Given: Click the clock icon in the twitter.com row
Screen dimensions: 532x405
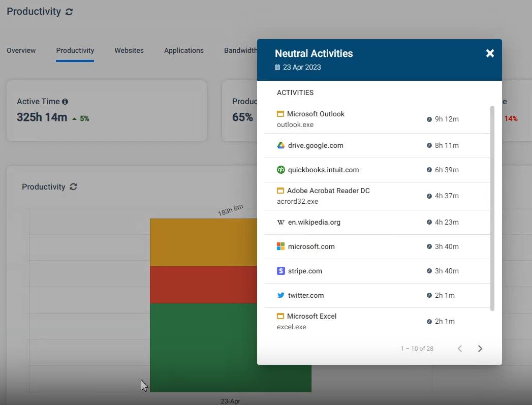Looking at the screenshot, I should (x=429, y=295).
